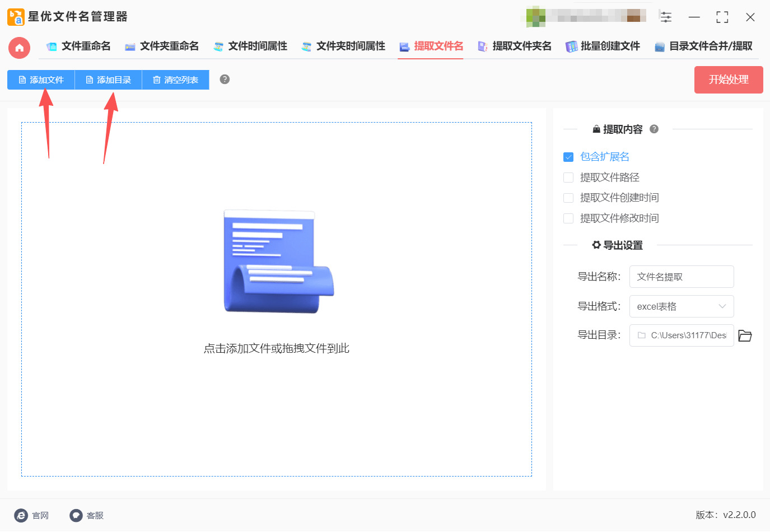Switch to the 文件重命名 tab
The height and width of the screenshot is (532, 770).
pyautogui.click(x=78, y=46)
